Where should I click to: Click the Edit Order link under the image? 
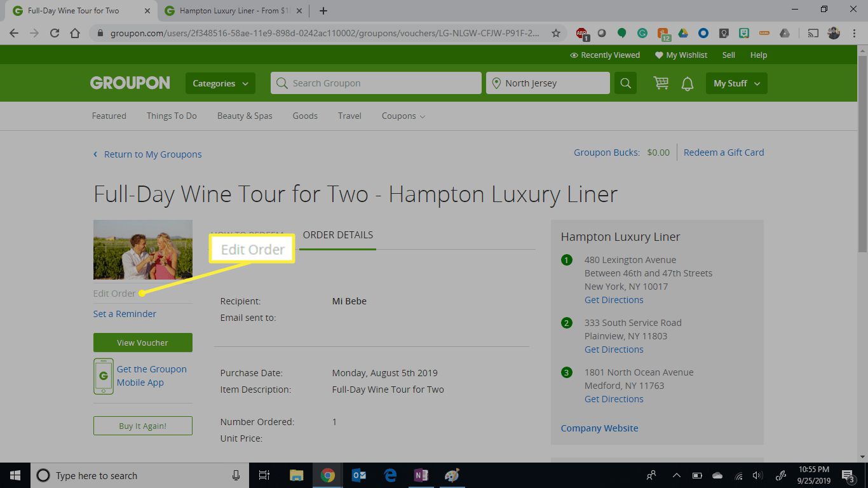click(114, 294)
